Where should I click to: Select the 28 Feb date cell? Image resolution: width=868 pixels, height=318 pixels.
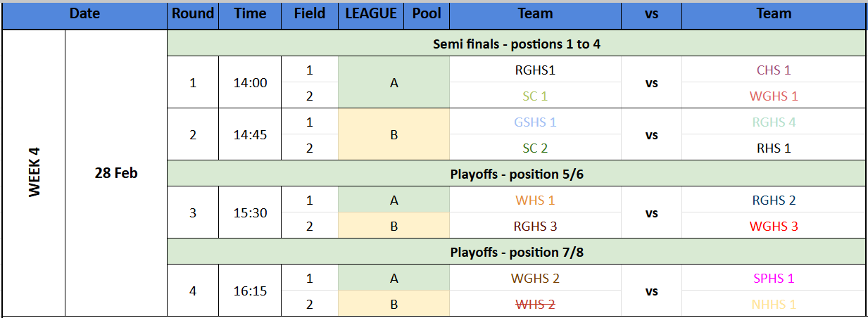pyautogui.click(x=116, y=172)
